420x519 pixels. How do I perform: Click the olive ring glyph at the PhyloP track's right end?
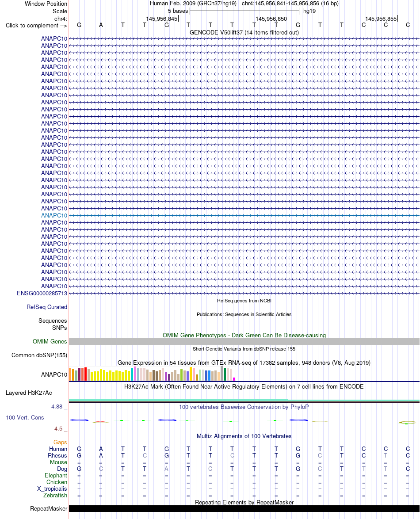(x=408, y=422)
